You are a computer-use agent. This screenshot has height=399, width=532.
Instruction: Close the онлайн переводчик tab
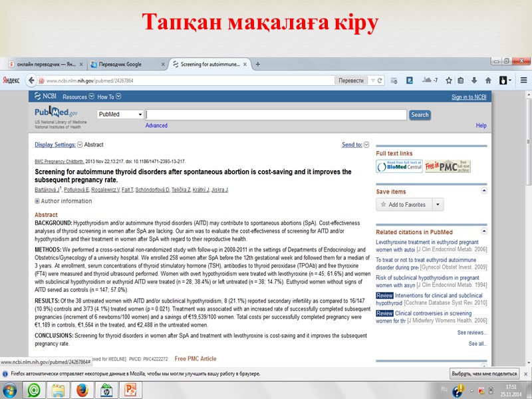81,64
